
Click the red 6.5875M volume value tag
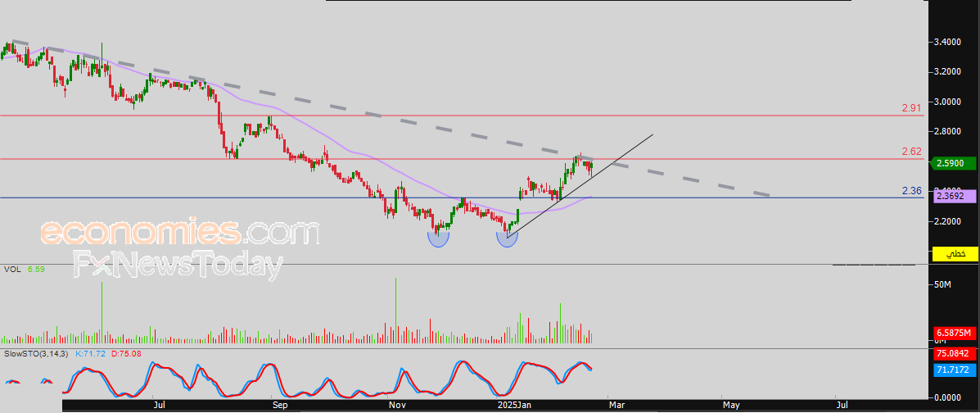point(955,332)
